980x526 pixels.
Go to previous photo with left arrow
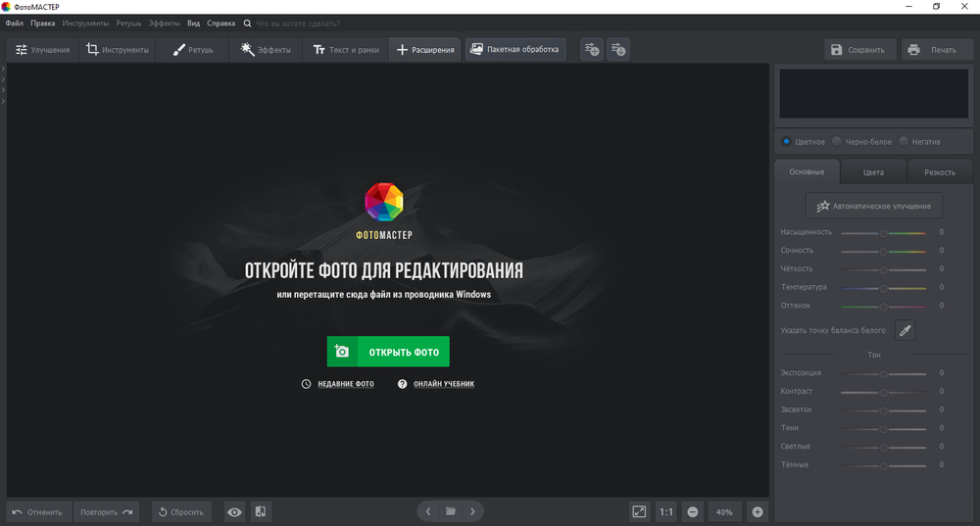pos(428,511)
